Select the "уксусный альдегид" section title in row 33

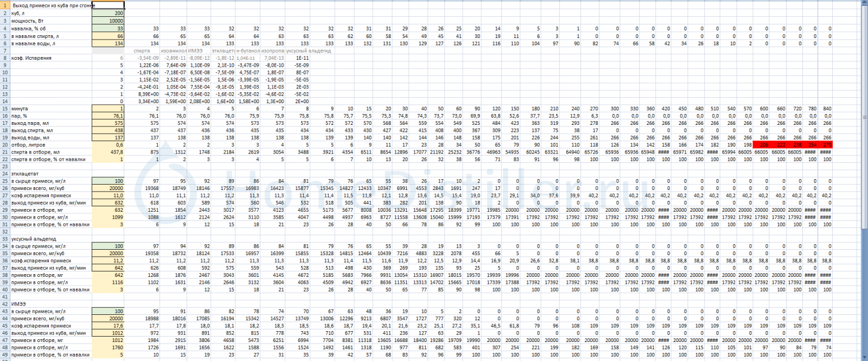point(51,239)
